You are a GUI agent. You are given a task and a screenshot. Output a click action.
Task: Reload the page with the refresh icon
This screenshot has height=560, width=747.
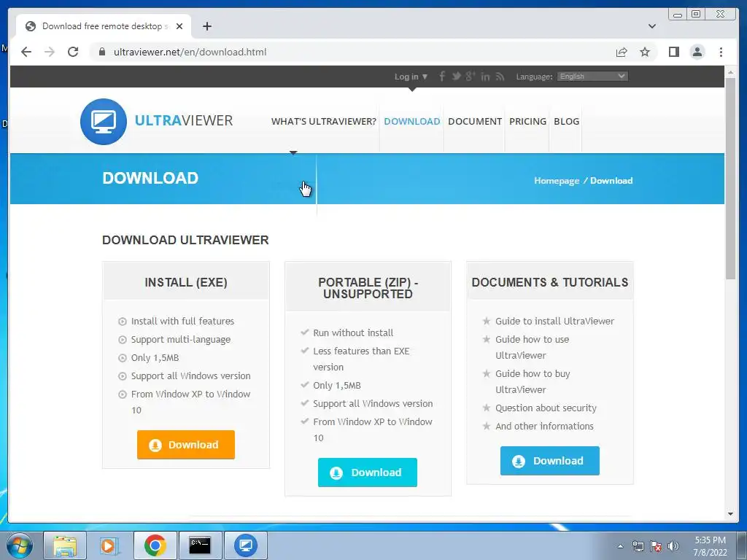coord(73,52)
